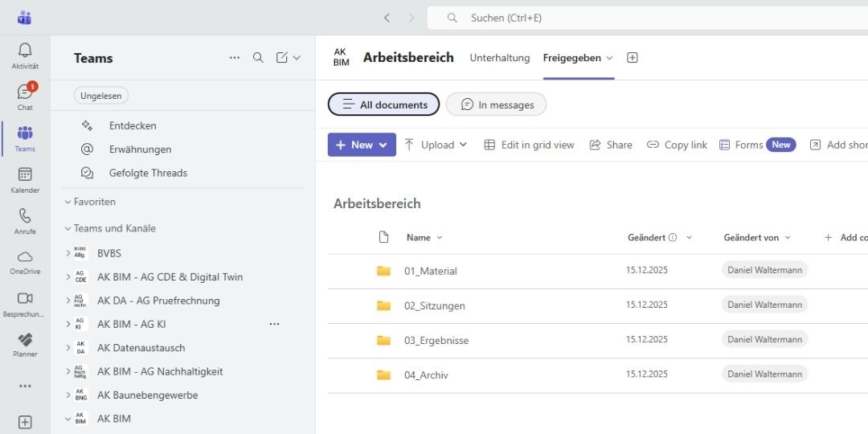Collapse the Teams und Kanäle section

pos(68,228)
